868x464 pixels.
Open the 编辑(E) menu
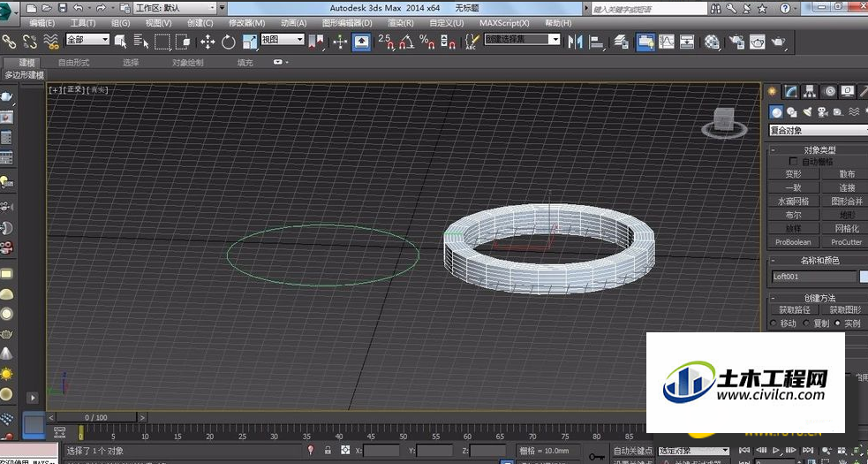coord(42,23)
